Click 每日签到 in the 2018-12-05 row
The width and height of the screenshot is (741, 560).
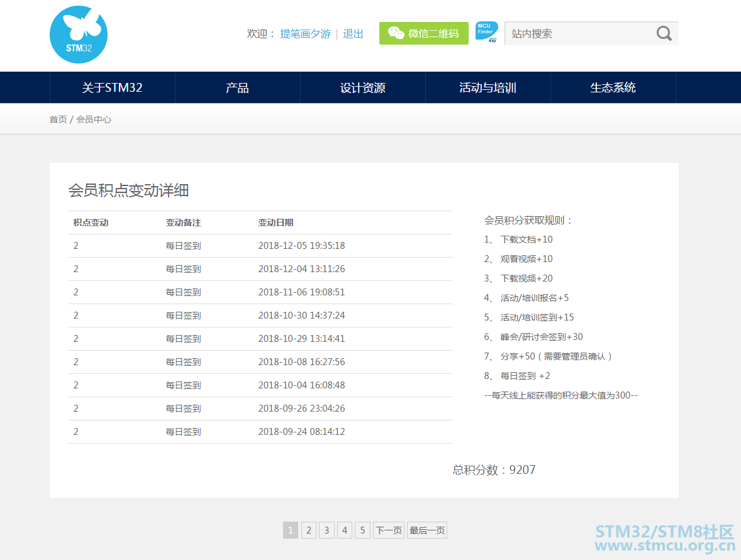(x=183, y=246)
